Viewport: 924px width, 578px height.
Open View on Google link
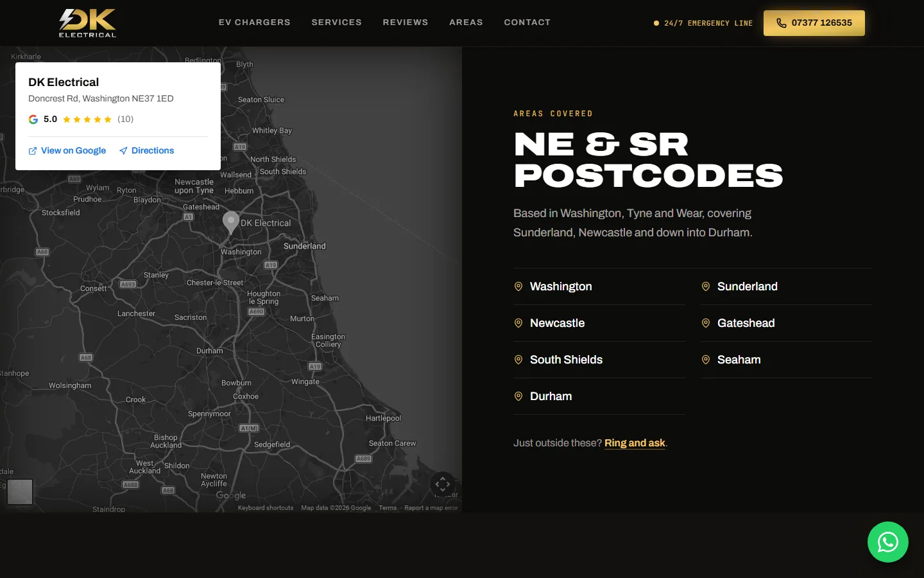(67, 151)
